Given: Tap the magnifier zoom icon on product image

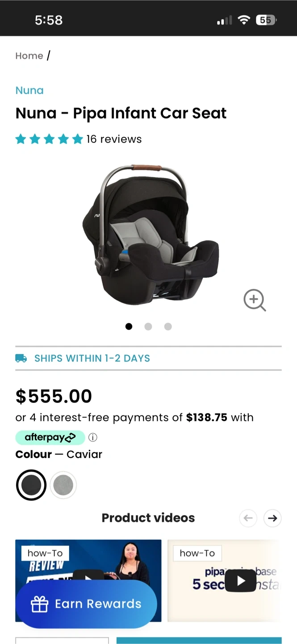Looking at the screenshot, I should (255, 300).
